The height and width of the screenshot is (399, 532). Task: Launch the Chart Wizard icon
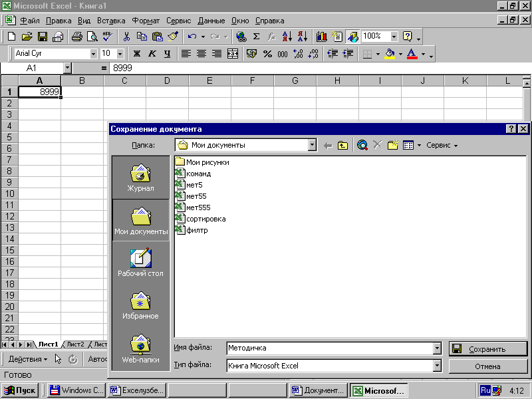(x=321, y=37)
